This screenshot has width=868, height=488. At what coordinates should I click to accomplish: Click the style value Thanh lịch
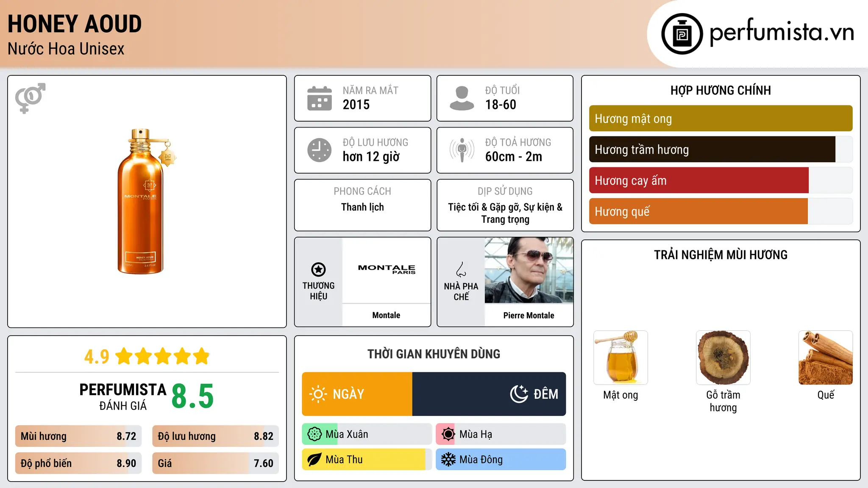[362, 207]
